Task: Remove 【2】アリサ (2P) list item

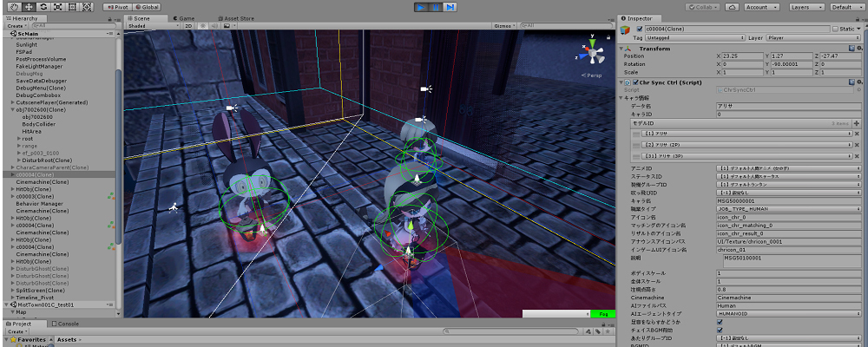Action: 857,145
